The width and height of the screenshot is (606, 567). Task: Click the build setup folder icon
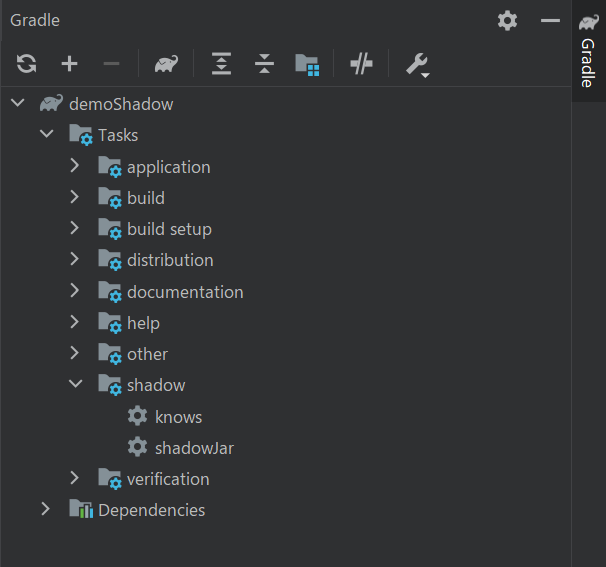coord(110,229)
